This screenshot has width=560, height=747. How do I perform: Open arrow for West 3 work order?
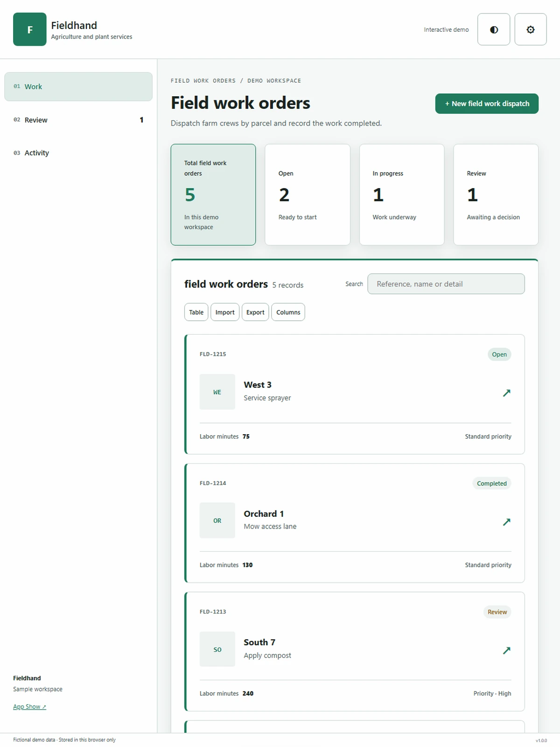506,393
